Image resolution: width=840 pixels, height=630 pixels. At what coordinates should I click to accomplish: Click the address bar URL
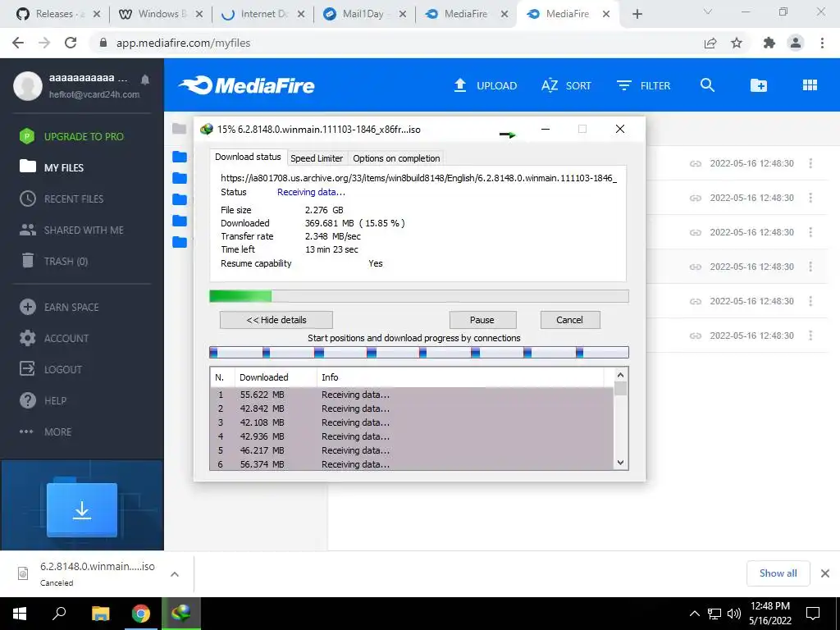pos(183,43)
